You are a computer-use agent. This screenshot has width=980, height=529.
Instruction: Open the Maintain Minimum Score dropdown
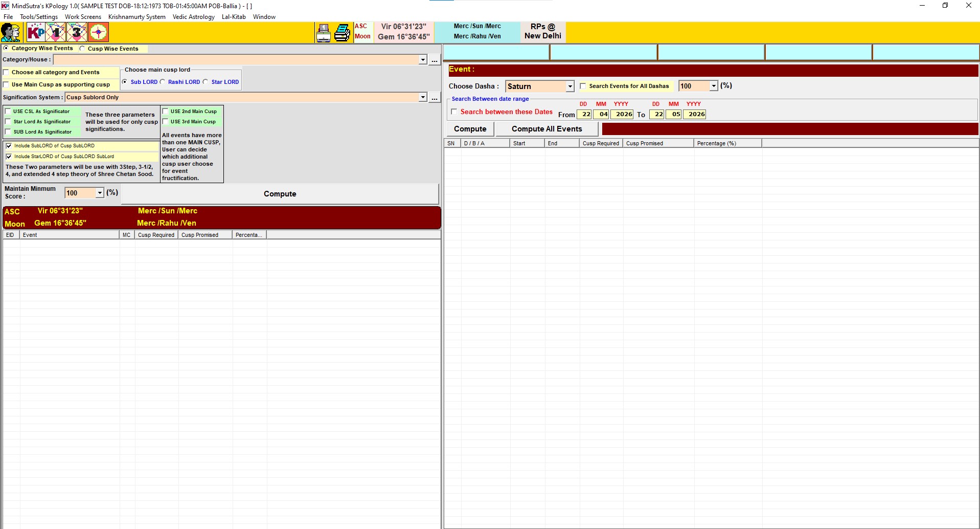(100, 193)
